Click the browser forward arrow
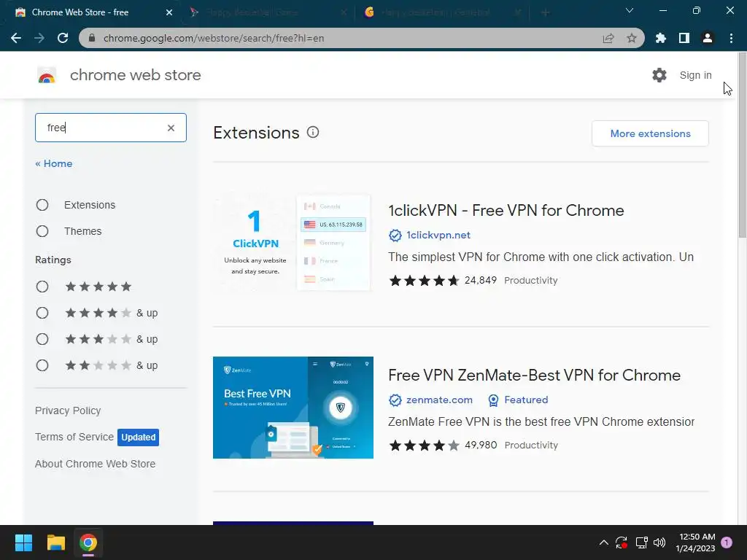The width and height of the screenshot is (747, 560). [39, 38]
